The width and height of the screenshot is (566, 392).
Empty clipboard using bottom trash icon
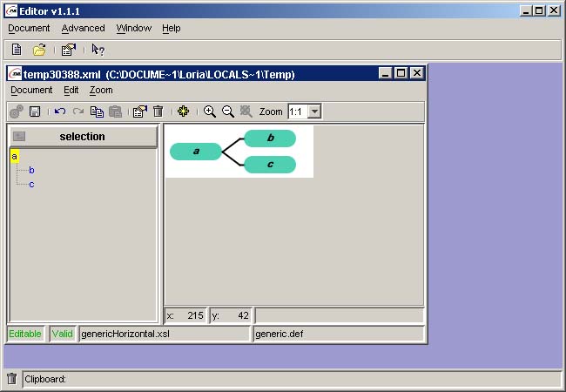coord(12,379)
